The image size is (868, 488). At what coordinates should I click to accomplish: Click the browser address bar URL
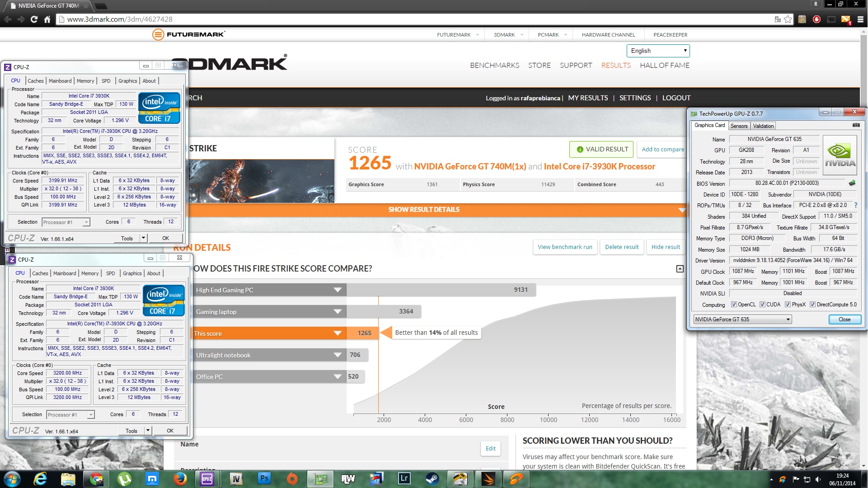120,19
